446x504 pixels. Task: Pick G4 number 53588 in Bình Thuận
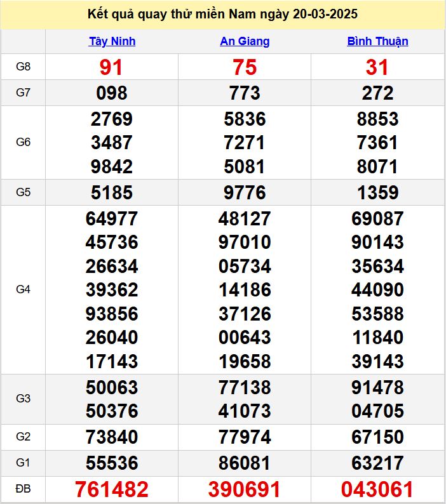tap(377, 314)
